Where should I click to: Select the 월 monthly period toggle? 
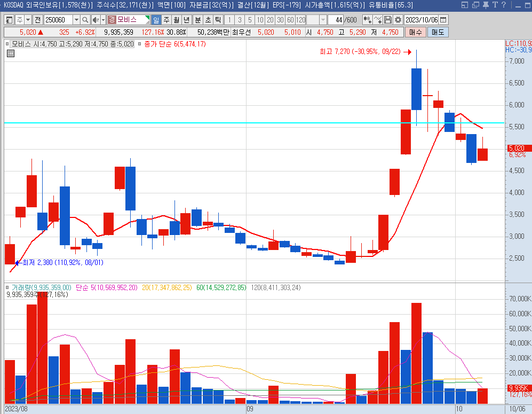[177, 20]
